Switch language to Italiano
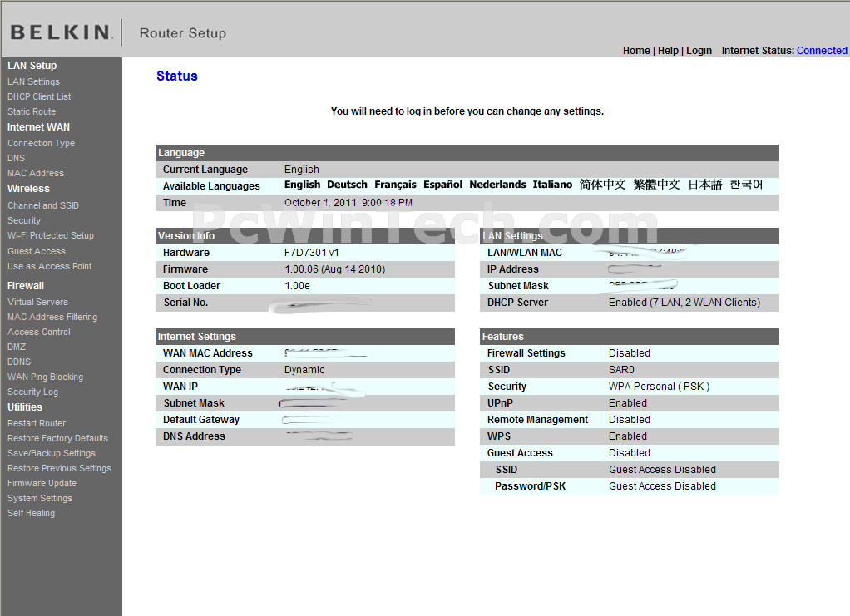 tap(552, 185)
